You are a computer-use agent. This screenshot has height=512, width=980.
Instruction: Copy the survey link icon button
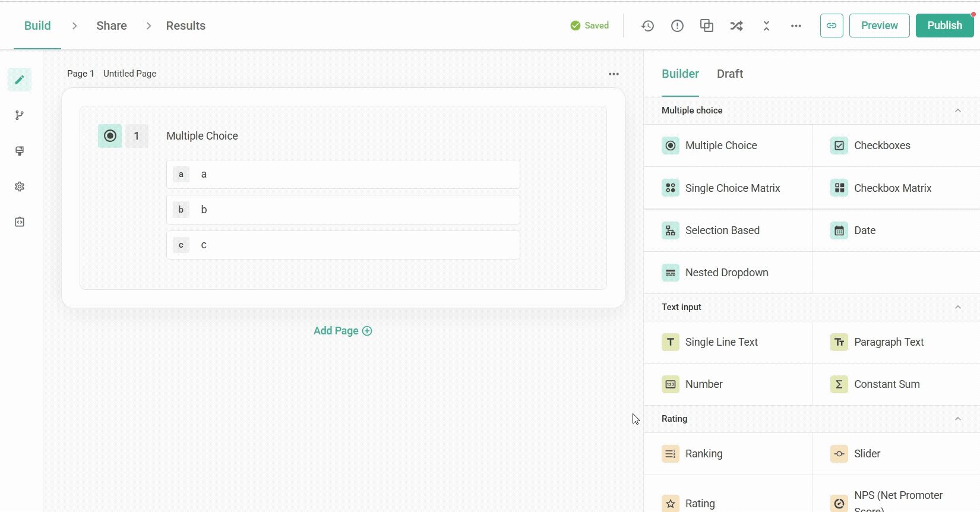(x=832, y=26)
